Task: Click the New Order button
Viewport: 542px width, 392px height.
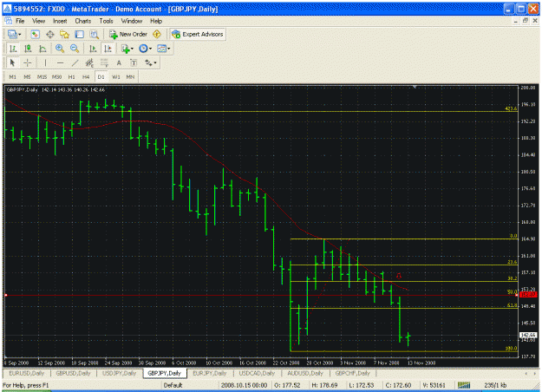Action: point(128,34)
